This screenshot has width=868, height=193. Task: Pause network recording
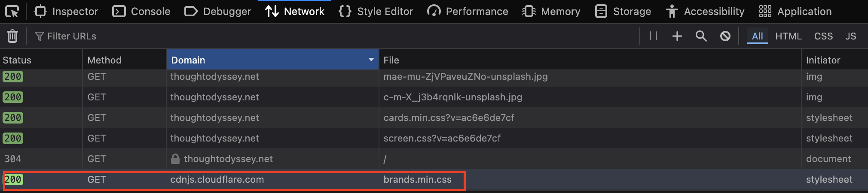pos(653,36)
